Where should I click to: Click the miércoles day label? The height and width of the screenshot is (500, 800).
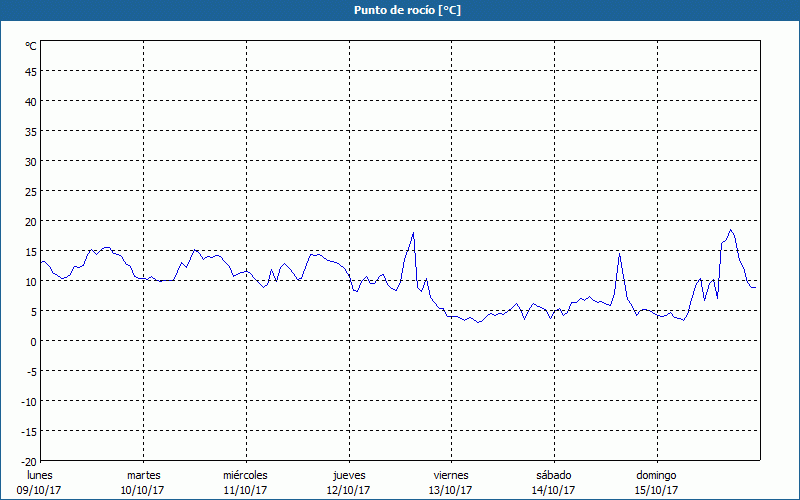click(245, 475)
